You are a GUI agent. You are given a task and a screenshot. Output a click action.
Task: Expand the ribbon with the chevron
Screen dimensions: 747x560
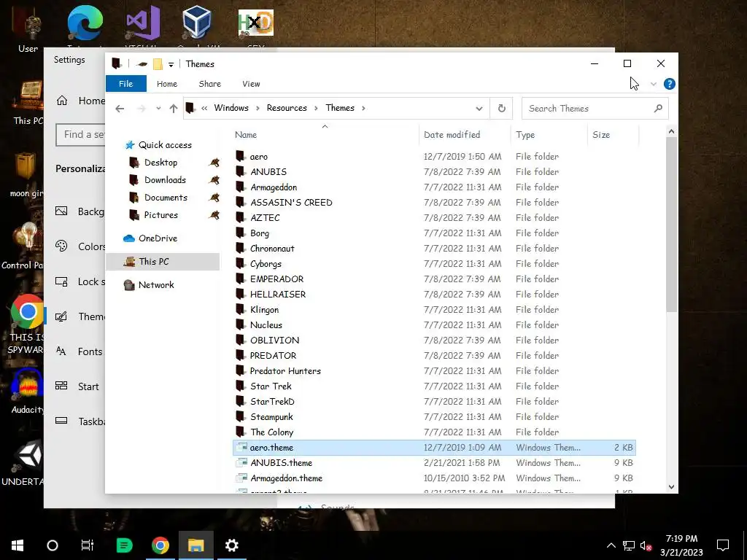click(653, 84)
